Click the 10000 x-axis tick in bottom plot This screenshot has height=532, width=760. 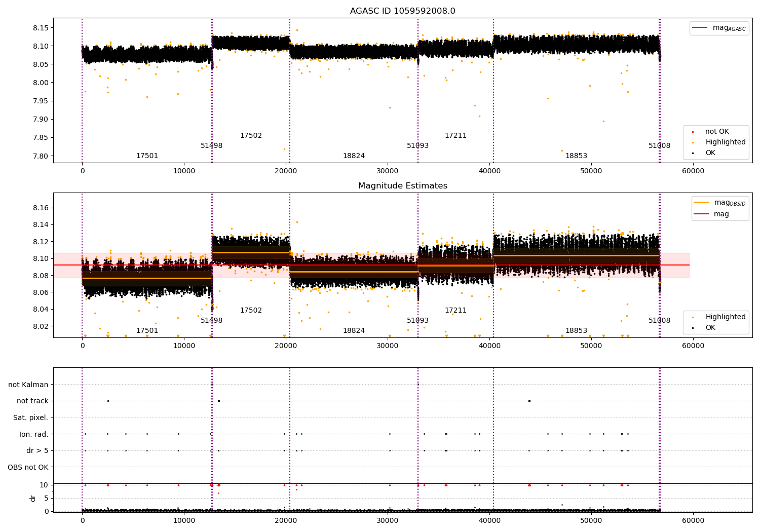point(184,520)
